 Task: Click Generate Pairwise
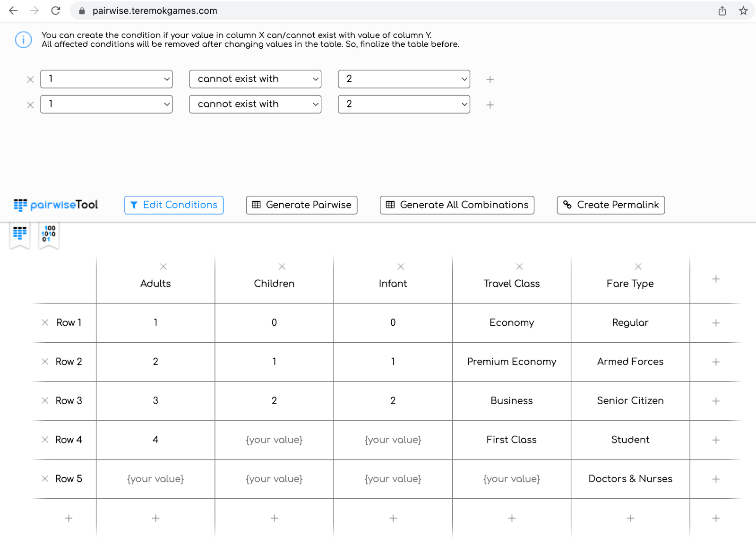pos(301,205)
